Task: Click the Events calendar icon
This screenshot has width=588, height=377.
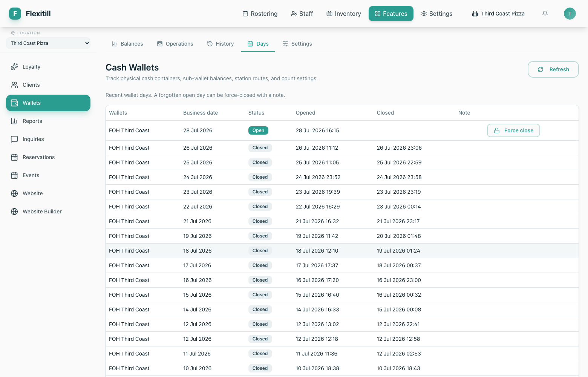Action: (x=14, y=175)
